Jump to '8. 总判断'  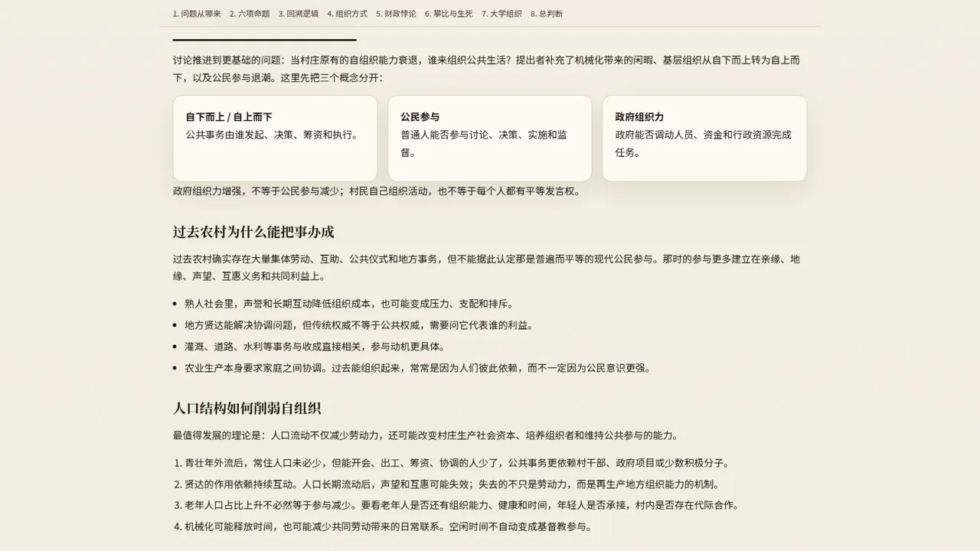547,14
